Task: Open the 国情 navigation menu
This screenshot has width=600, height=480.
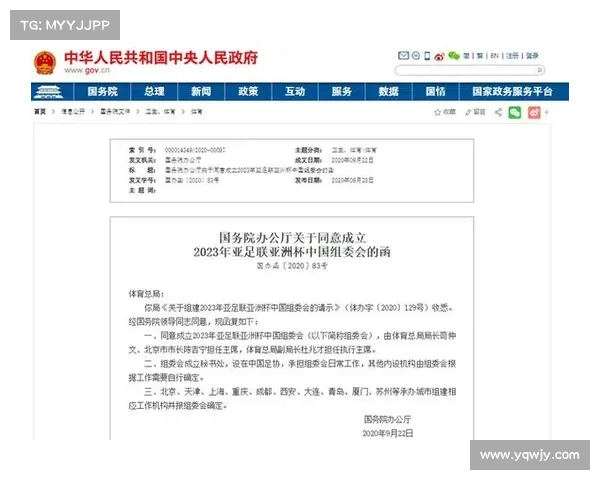Action: [x=435, y=91]
